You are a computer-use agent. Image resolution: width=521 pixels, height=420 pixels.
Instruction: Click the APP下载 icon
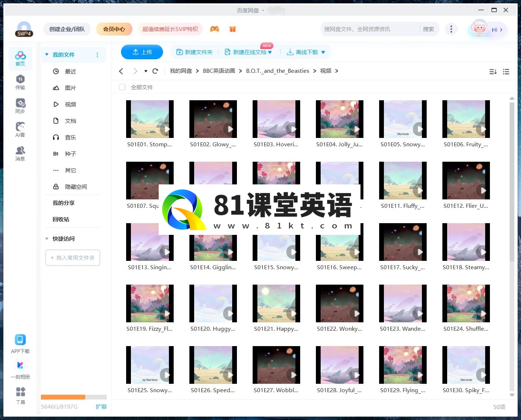[20, 344]
